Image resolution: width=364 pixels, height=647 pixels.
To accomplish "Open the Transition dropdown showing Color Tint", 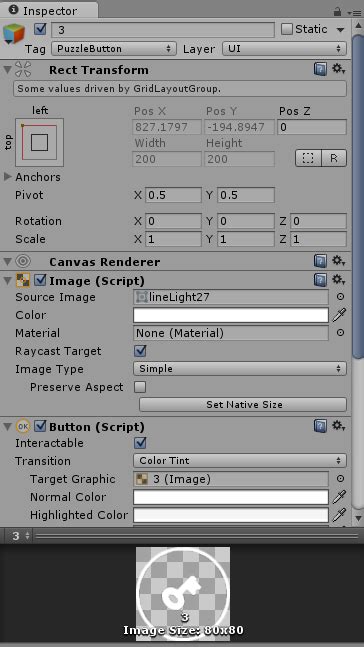I will point(240,460).
